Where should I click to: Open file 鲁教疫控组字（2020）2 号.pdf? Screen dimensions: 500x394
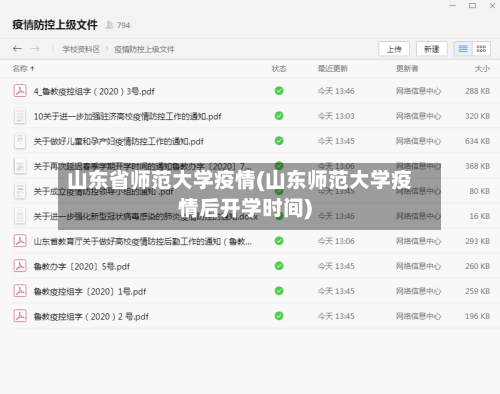91,316
